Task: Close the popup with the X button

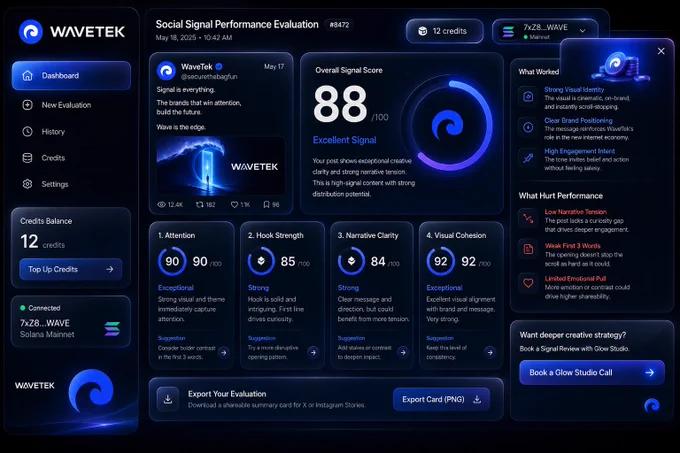Action: pos(661,51)
